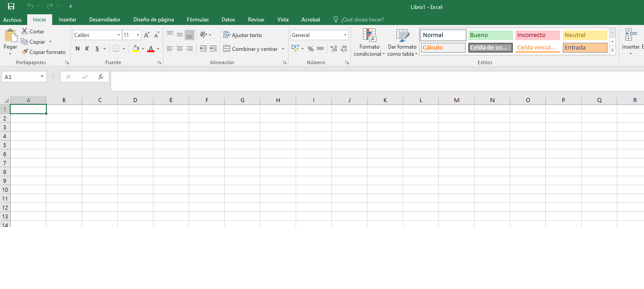Switch to the Fórmulas ribbon tab
Viewport: 644px width, 289px height.
pos(198,20)
